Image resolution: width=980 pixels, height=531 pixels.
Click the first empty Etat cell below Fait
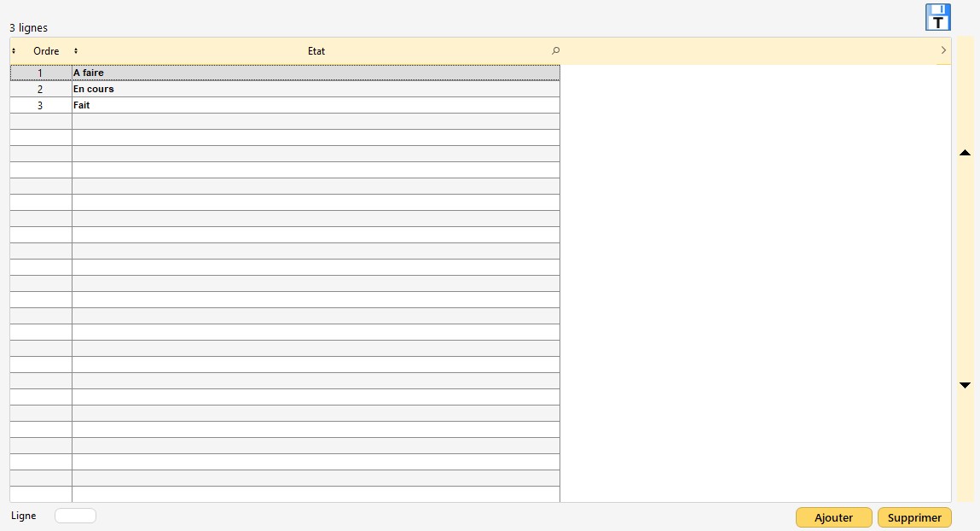coord(316,122)
